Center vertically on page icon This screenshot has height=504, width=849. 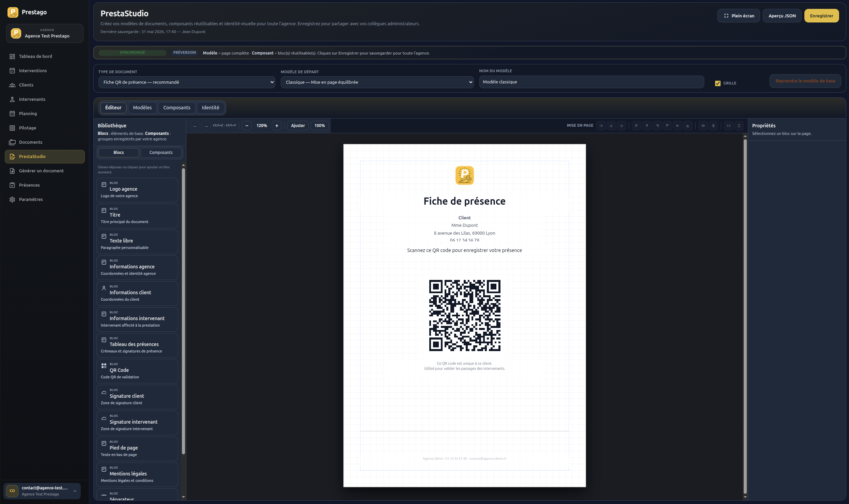[x=611, y=126]
